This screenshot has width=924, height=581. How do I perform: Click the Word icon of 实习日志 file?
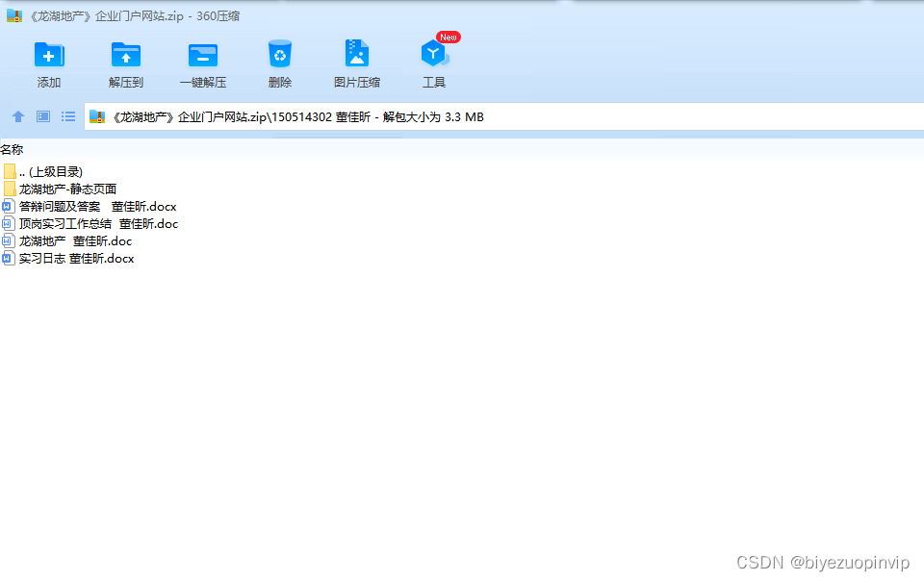tap(9, 258)
